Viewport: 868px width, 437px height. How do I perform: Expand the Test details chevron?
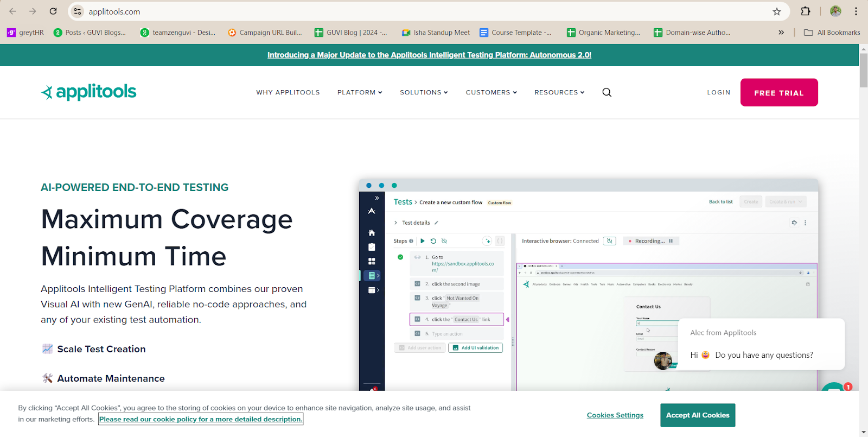click(396, 223)
